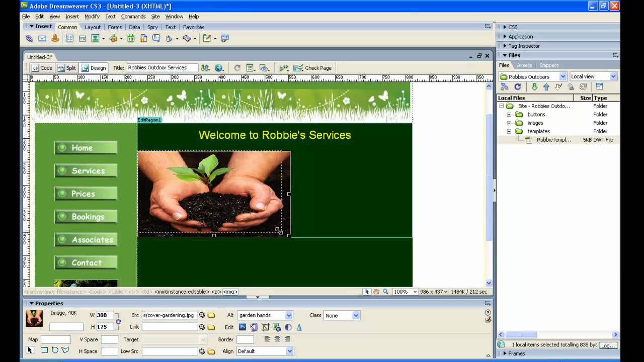Select the Crop tool in the Properties panel

pos(266,327)
